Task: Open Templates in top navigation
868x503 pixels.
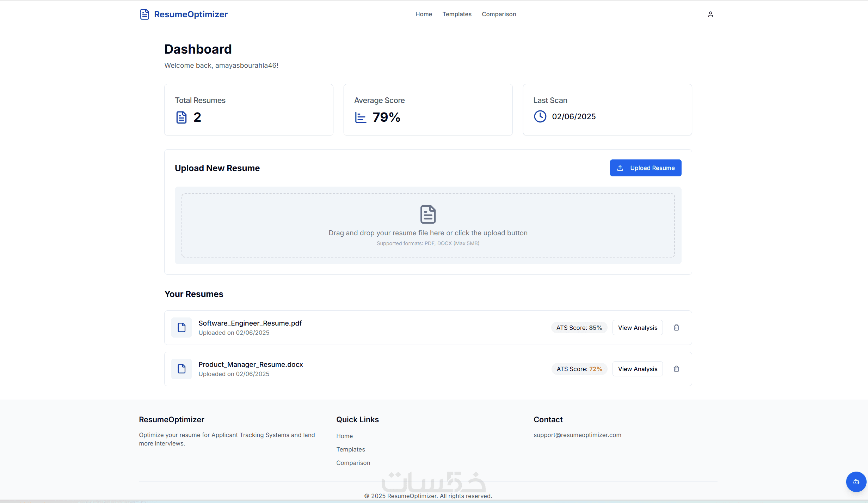Action: click(457, 14)
